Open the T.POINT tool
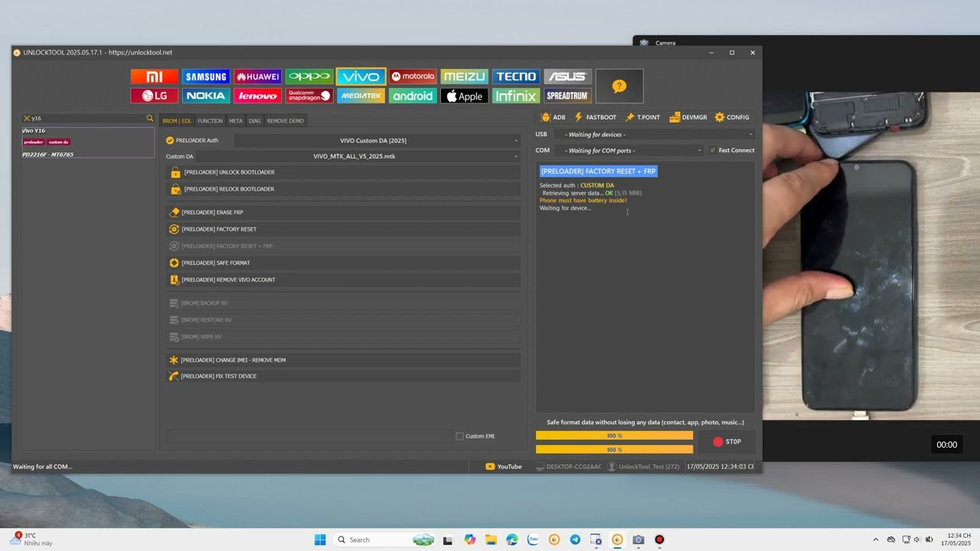The height and width of the screenshot is (551, 980). pyautogui.click(x=642, y=117)
